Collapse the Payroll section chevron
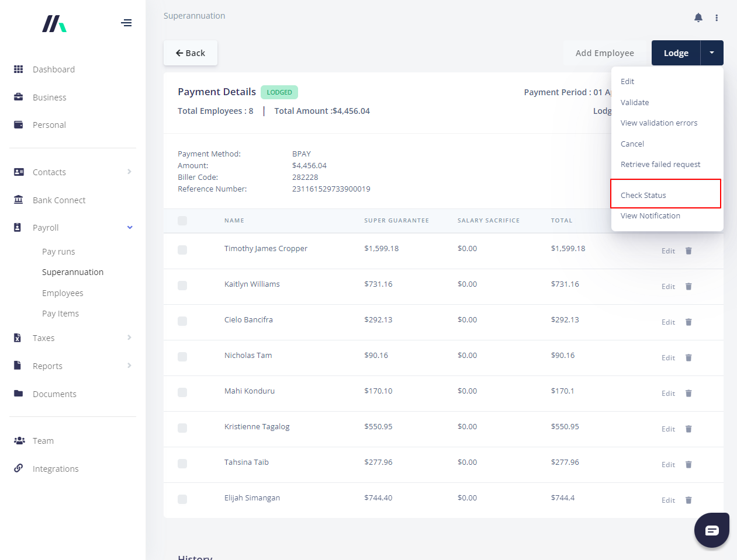This screenshot has width=737, height=560. coord(130,228)
